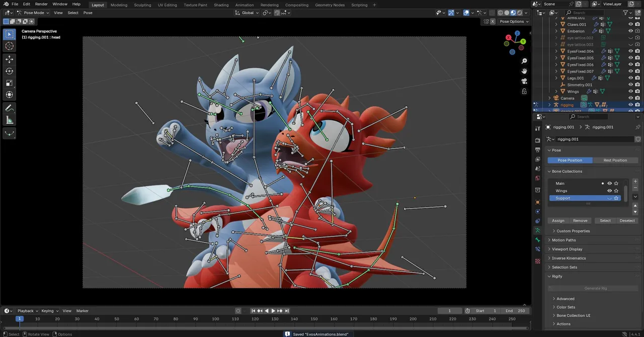
Task: Expand the Inverse Kinematics panel
Action: pos(569,258)
